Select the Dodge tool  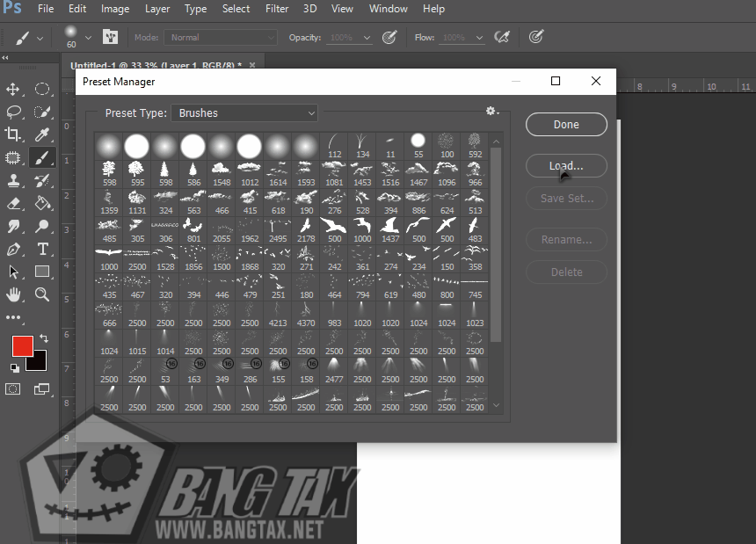tap(42, 226)
